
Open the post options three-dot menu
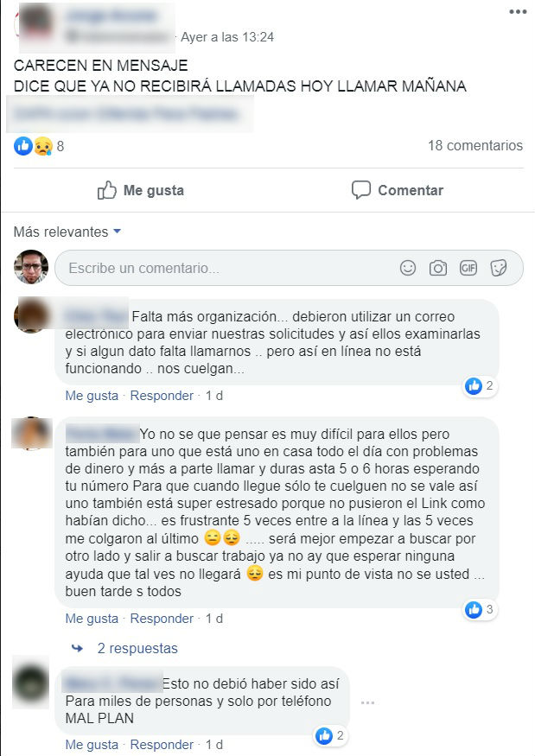click(518, 11)
